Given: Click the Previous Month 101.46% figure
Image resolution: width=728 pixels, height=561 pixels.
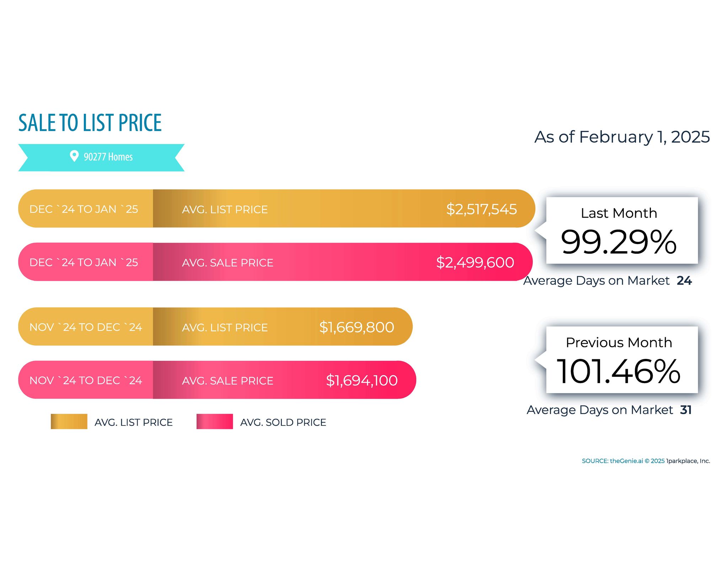Looking at the screenshot, I should click(619, 371).
